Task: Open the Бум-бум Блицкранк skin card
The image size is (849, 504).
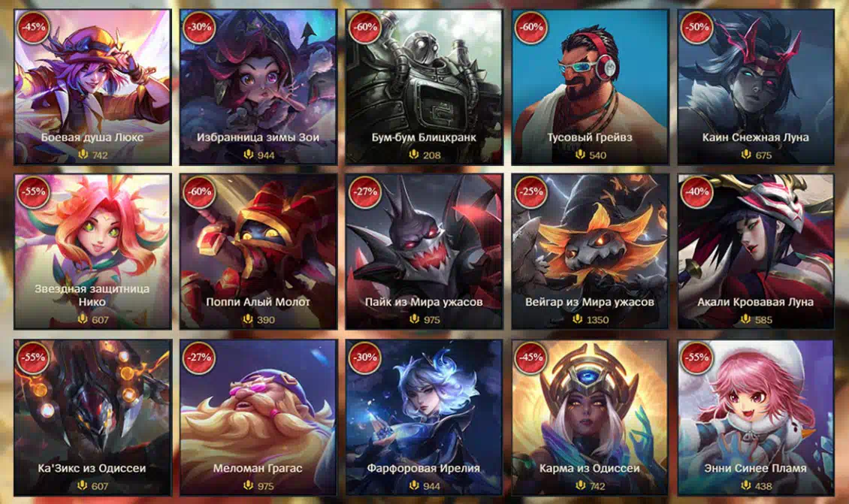Action: coord(424,86)
